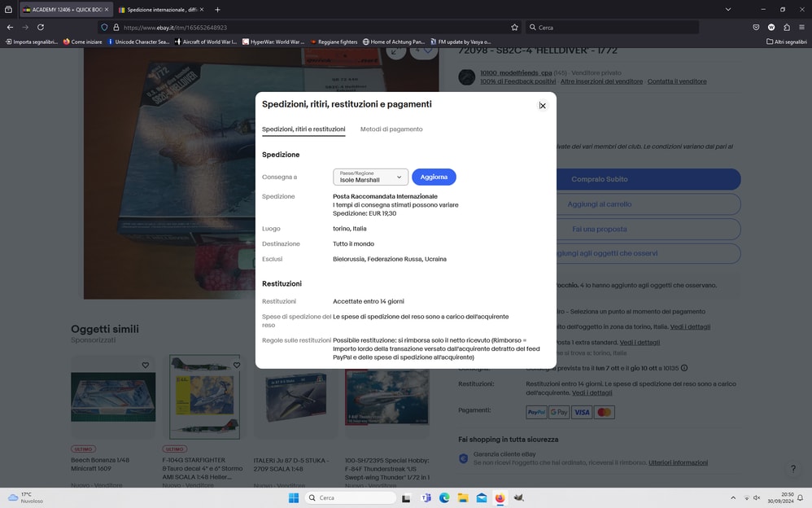Open File Explorer from the taskbar
This screenshot has height=508, width=812.
point(462,497)
